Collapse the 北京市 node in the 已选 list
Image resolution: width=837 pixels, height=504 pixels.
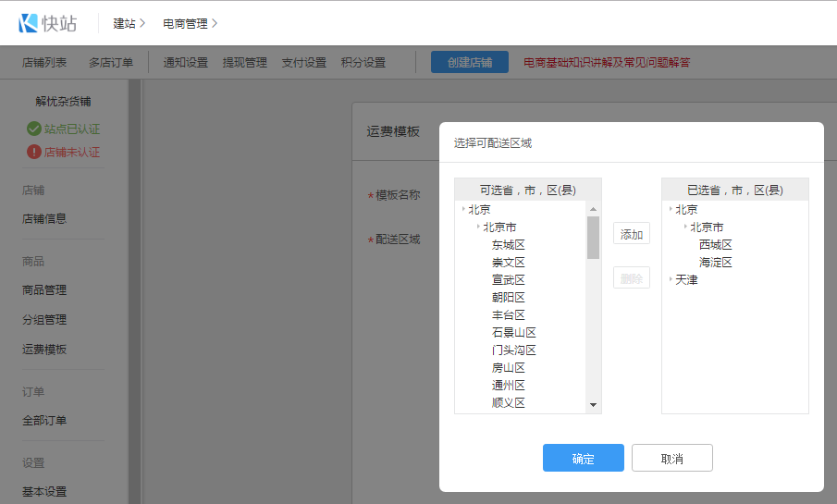coord(685,227)
